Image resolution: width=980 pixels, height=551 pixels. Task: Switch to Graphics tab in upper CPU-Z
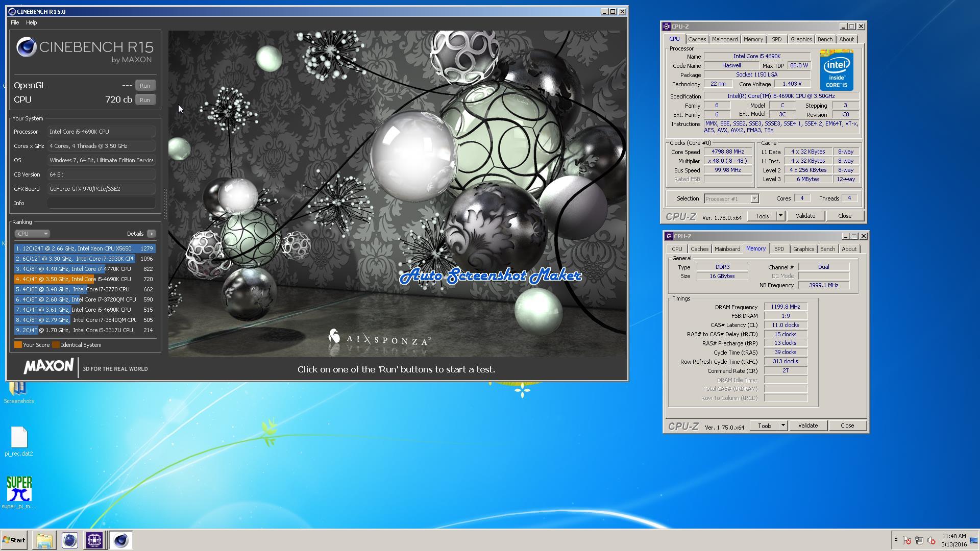(x=801, y=39)
